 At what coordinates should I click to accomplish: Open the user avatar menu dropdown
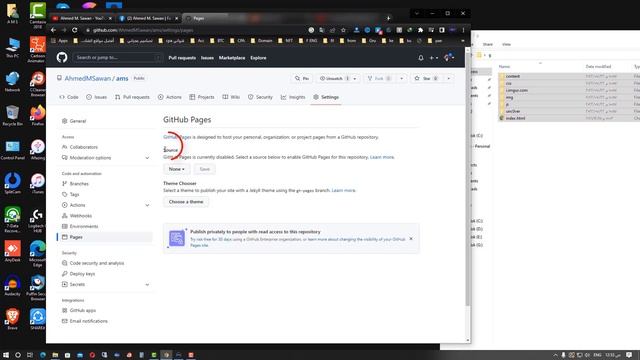449,58
